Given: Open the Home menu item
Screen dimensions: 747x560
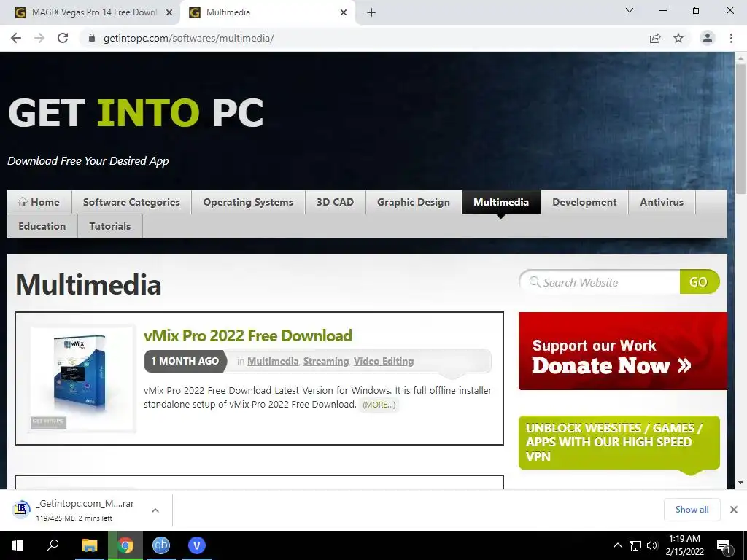Looking at the screenshot, I should point(39,202).
